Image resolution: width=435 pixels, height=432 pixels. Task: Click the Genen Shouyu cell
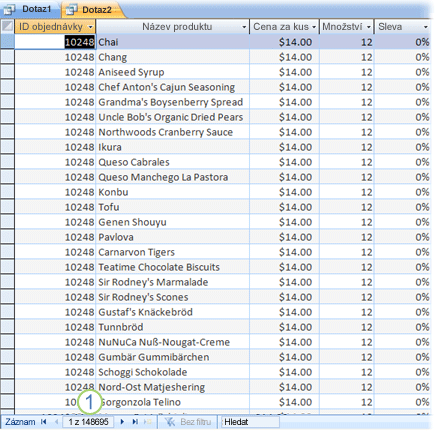click(173, 222)
